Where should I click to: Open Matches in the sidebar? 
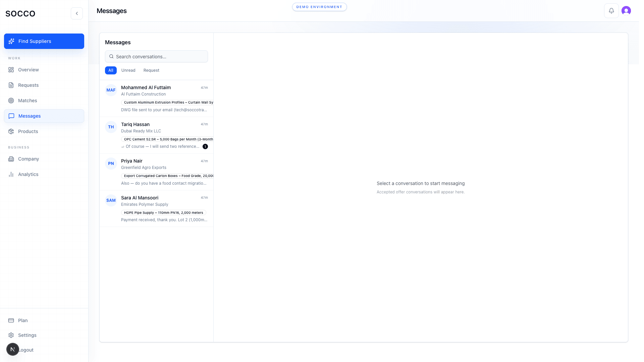pyautogui.click(x=44, y=101)
